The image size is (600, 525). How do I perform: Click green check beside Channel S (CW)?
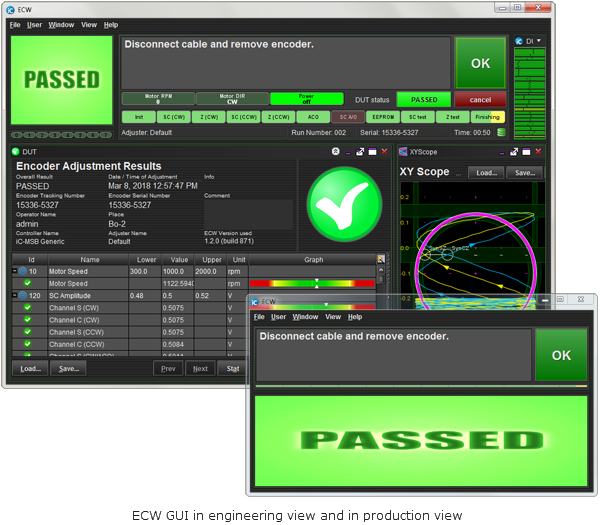[28, 308]
